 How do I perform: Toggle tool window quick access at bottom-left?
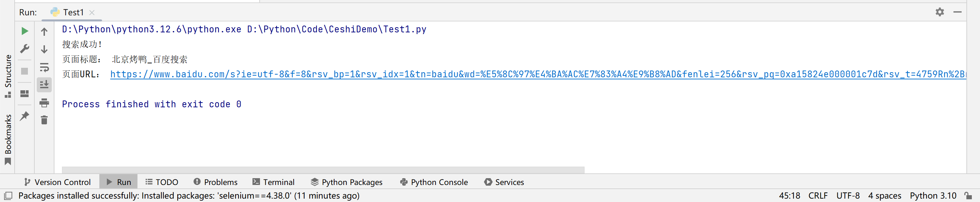[x=9, y=196]
